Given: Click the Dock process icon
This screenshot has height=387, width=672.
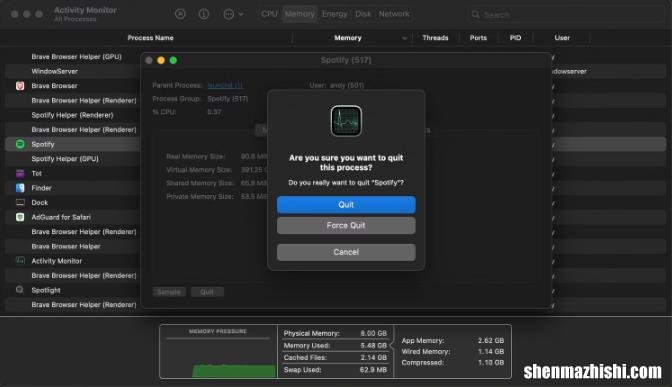Looking at the screenshot, I should tap(20, 202).
